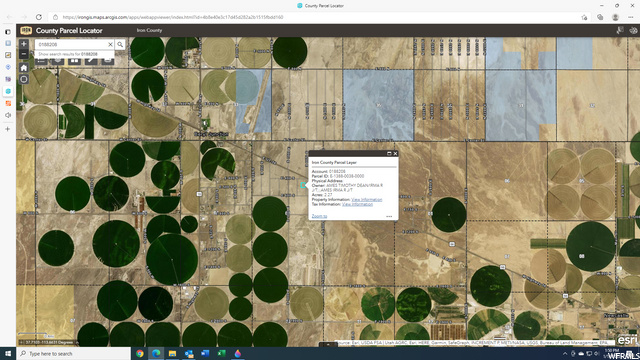Click the taskbar 'Type here to search' box
Image resolution: width=640 pixels, height=360 pixels.
73,353
